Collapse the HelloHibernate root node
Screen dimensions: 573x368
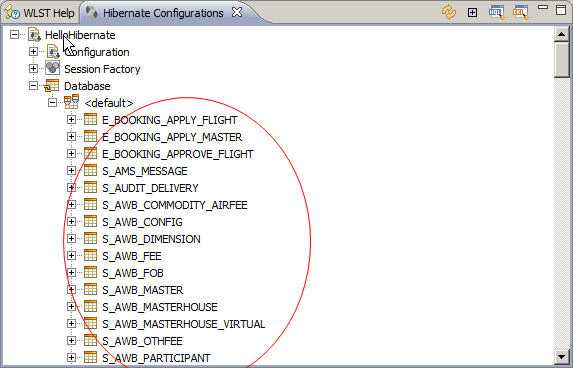coord(14,35)
